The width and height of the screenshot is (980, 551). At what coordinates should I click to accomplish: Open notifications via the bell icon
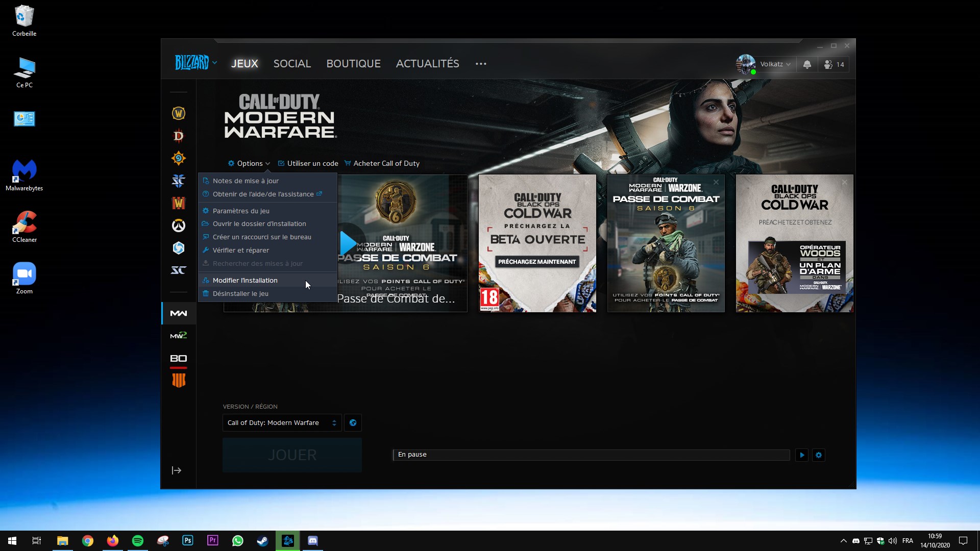click(x=807, y=64)
